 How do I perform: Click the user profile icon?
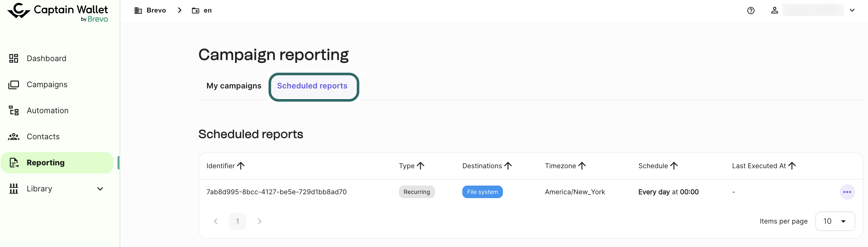click(x=774, y=10)
